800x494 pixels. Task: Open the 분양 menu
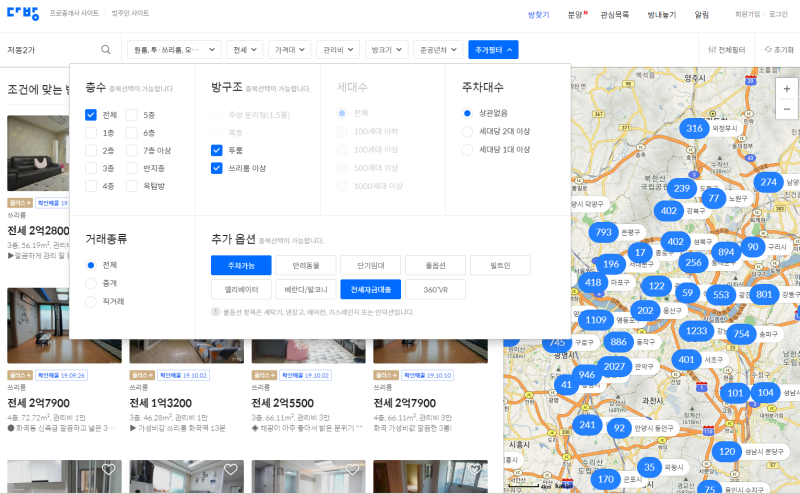pos(576,15)
